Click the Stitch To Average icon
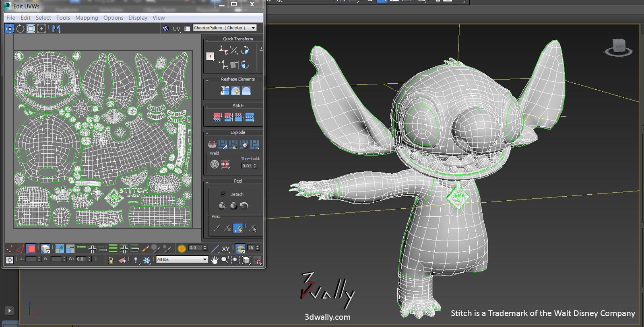The width and height of the screenshot is (644, 327). (x=228, y=117)
